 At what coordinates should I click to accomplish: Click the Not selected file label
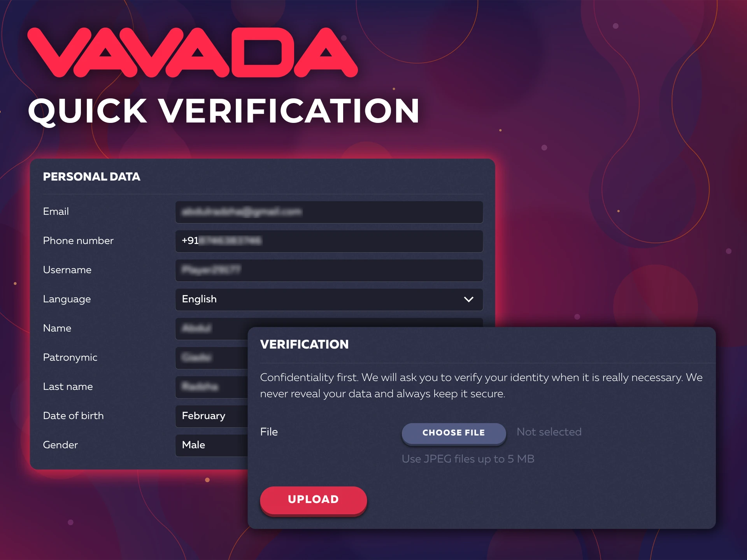point(549,432)
